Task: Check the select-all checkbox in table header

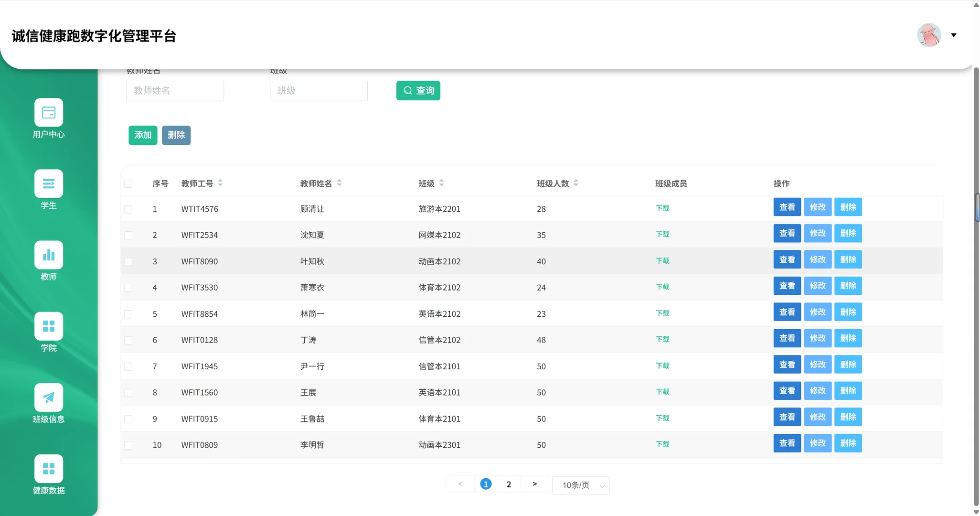Action: click(128, 183)
